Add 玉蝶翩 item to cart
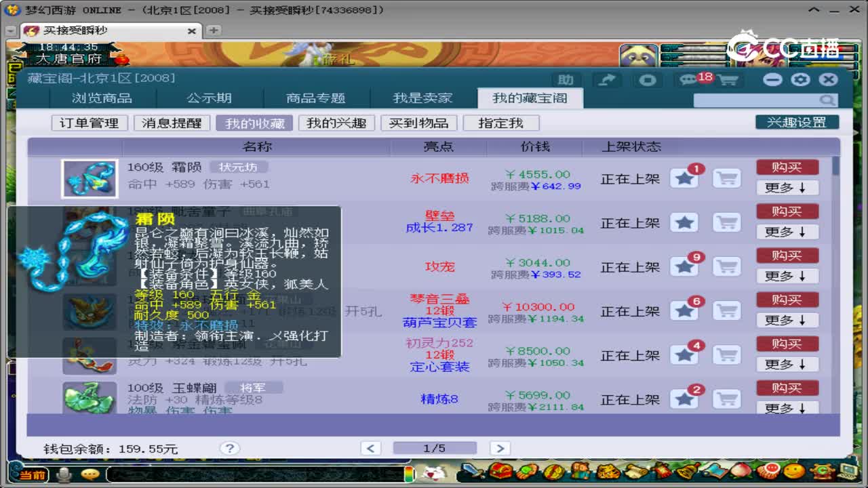Viewport: 868px width, 488px height. click(727, 399)
